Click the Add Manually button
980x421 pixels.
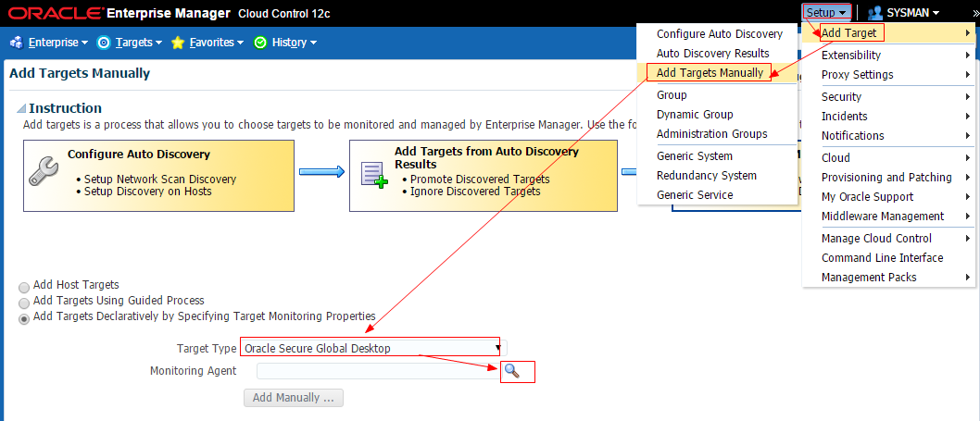point(293,398)
